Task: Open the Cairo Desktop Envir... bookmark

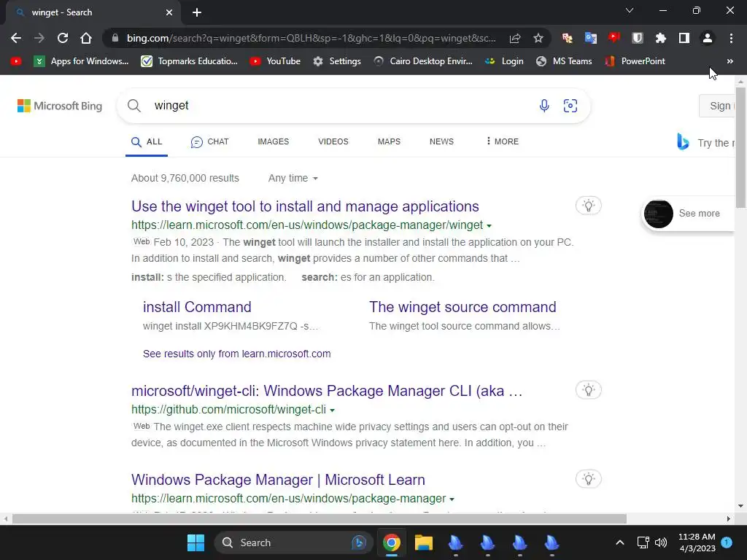Action: (x=423, y=61)
